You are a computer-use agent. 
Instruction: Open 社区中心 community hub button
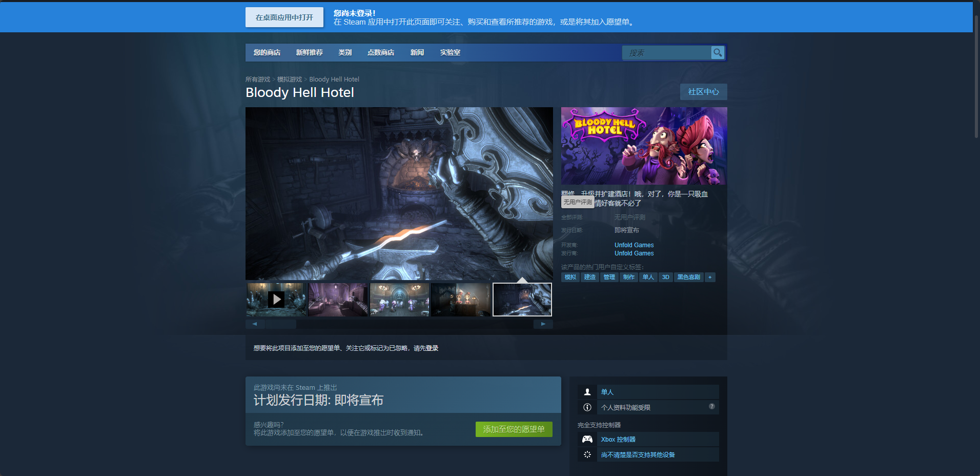click(704, 92)
